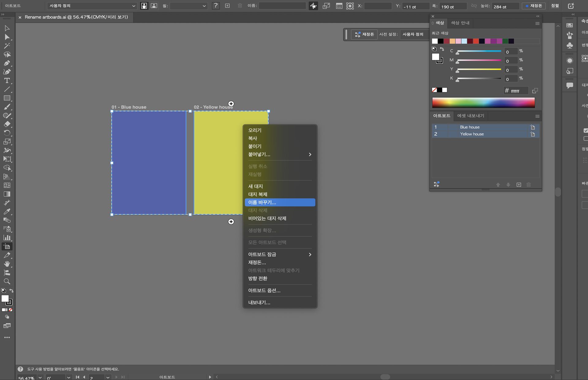Switch to 에셋 내보내기 tab
The height and width of the screenshot is (380, 588).
470,116
